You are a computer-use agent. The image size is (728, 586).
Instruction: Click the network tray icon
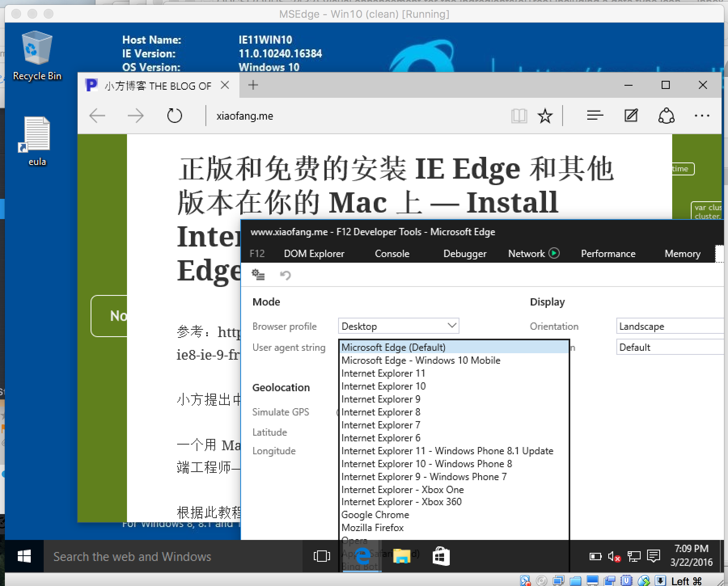[x=634, y=556]
